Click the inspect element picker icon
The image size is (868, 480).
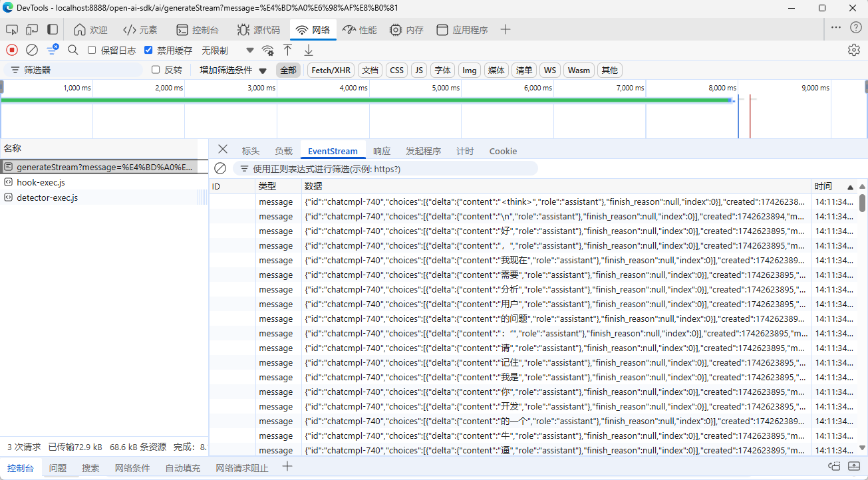[12, 30]
